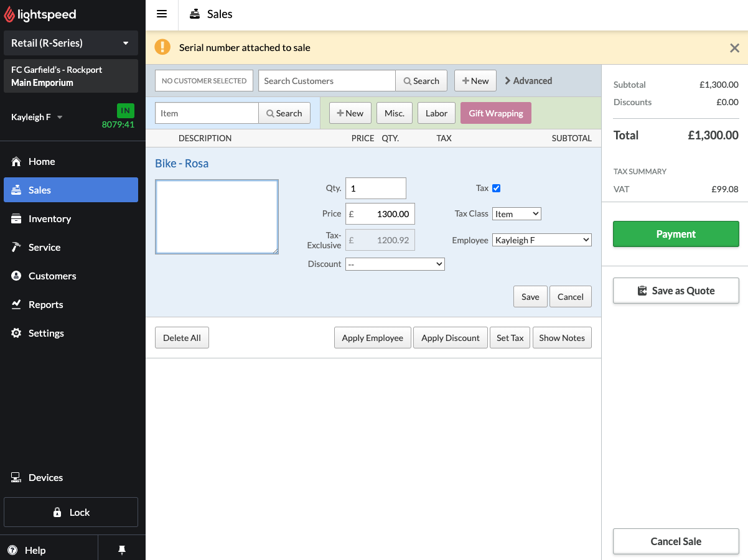Image resolution: width=748 pixels, height=560 pixels.
Task: Click the Lock button
Action: 71,512
